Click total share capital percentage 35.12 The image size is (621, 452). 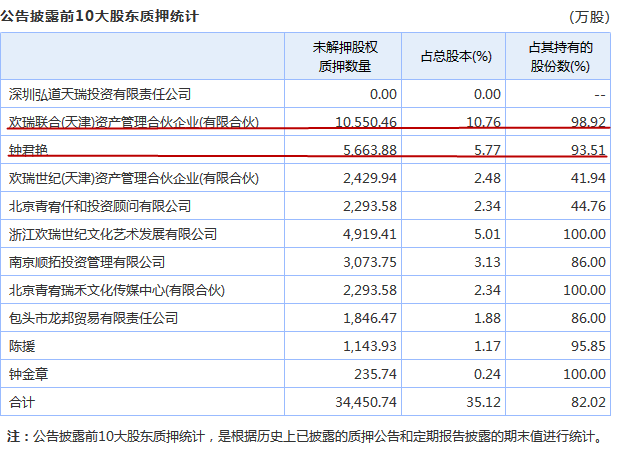point(483,402)
